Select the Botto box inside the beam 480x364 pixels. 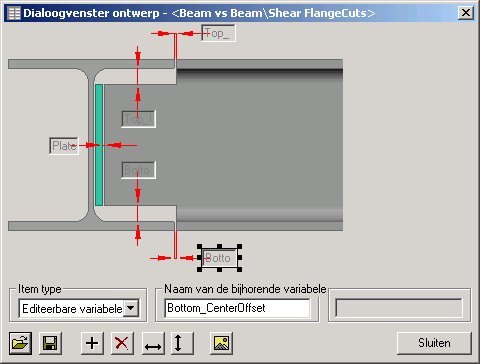coord(138,170)
